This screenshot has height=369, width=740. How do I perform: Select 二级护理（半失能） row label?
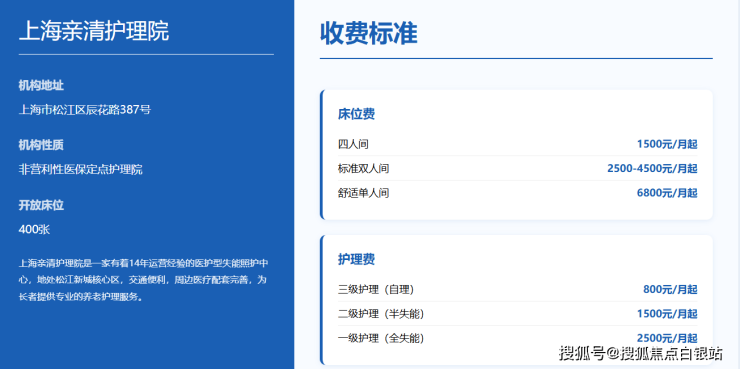pos(381,314)
